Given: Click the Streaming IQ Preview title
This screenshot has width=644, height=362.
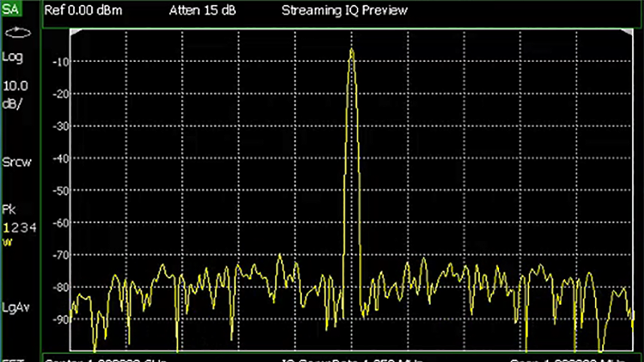Looking at the screenshot, I should point(345,10).
